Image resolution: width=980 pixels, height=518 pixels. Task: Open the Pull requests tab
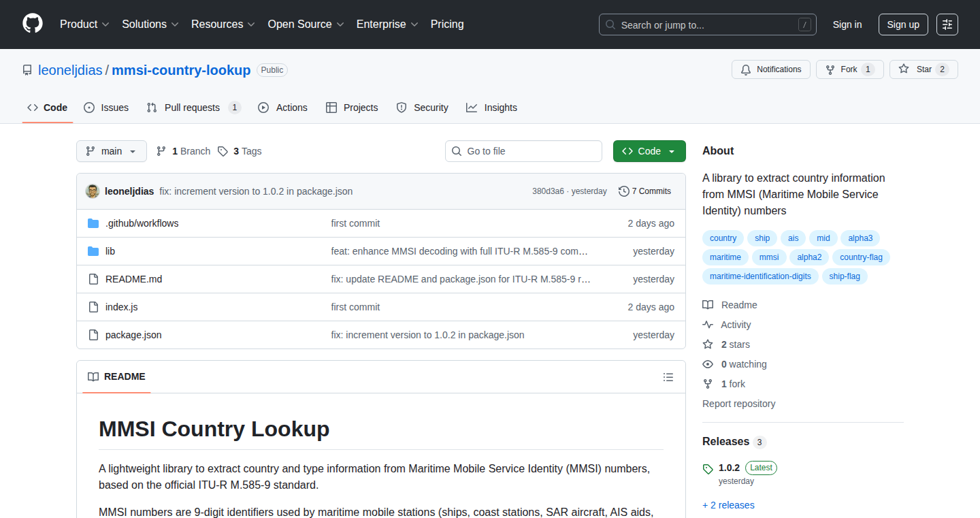point(193,108)
